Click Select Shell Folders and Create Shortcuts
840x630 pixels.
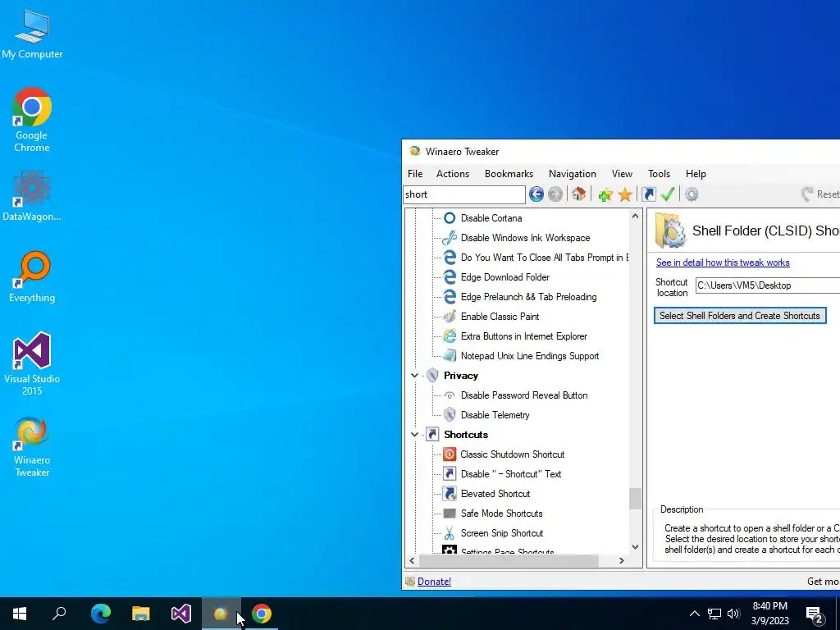[x=740, y=316]
